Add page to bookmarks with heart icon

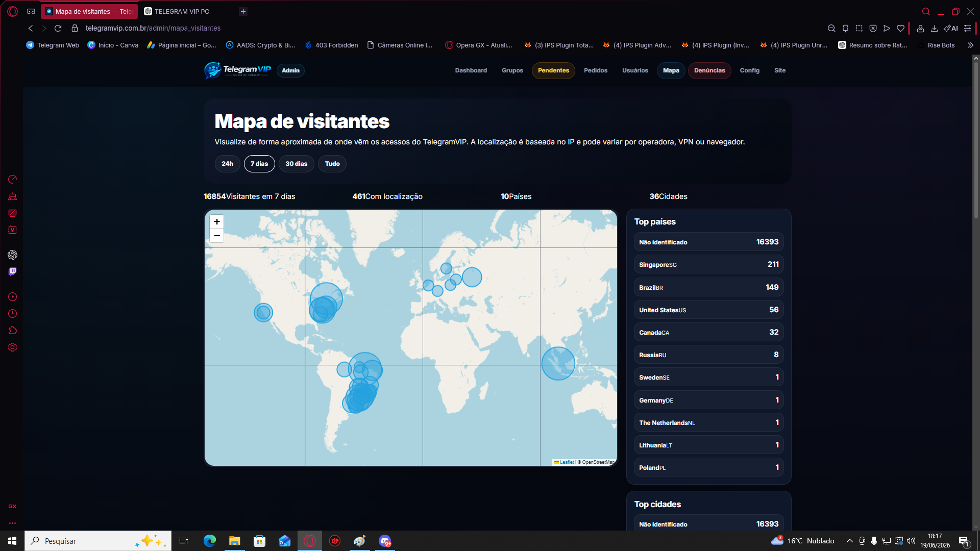tap(901, 28)
